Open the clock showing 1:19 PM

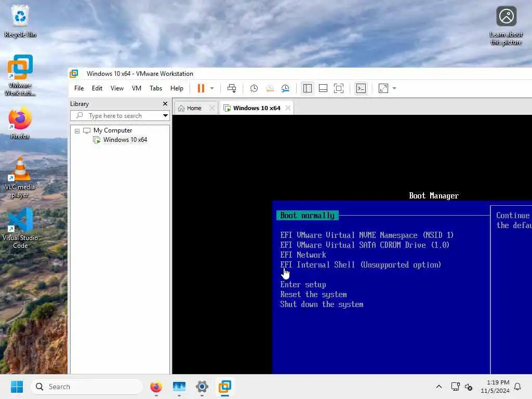click(x=495, y=387)
